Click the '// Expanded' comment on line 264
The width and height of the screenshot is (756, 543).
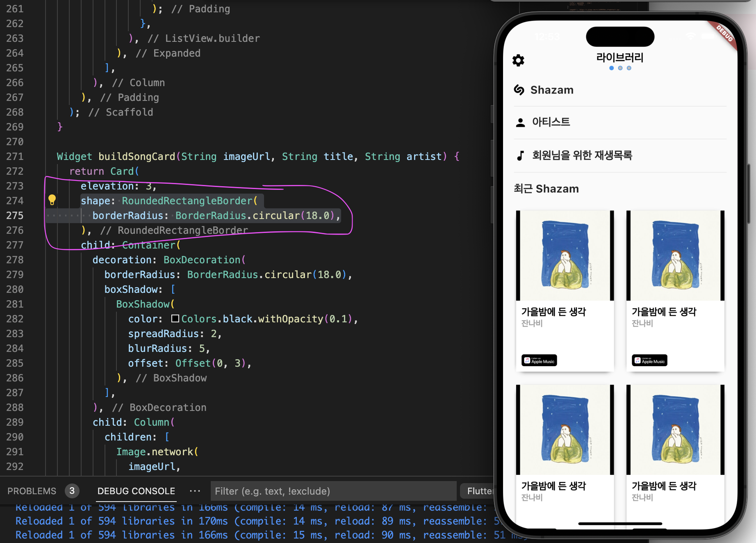click(x=168, y=53)
